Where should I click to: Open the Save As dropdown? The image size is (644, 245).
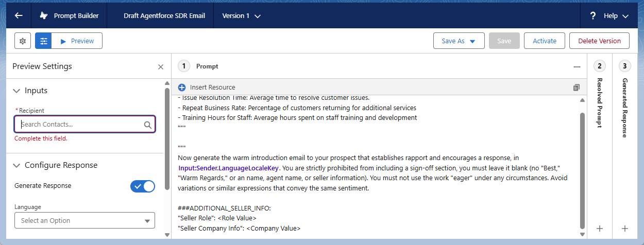pyautogui.click(x=459, y=41)
